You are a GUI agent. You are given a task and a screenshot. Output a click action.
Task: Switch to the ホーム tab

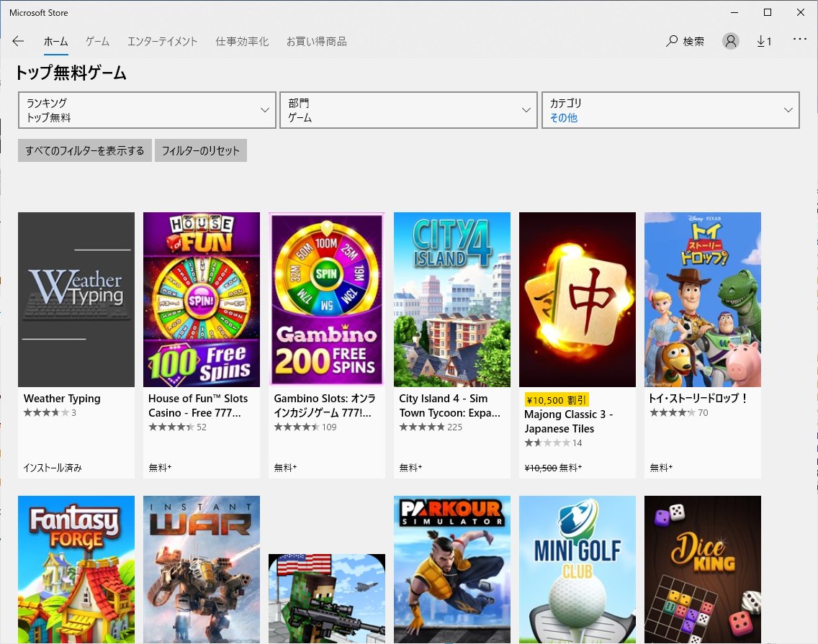tap(56, 42)
